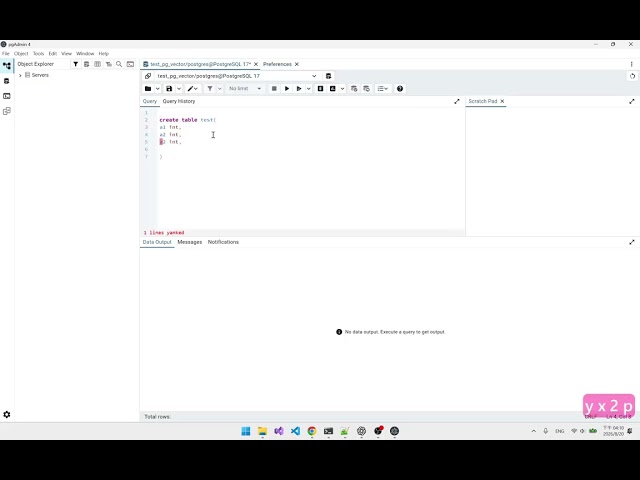Close the Preferences tab
640x480 pixels.
(x=297, y=64)
